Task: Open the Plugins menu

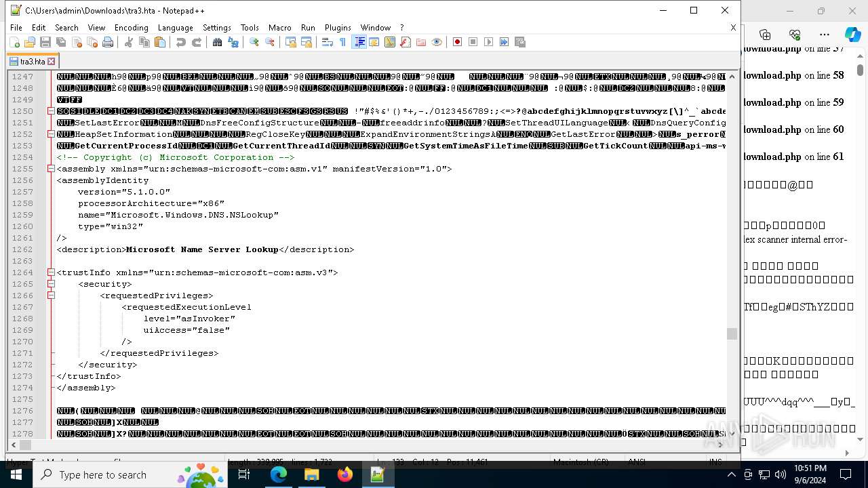Action: coord(338,28)
